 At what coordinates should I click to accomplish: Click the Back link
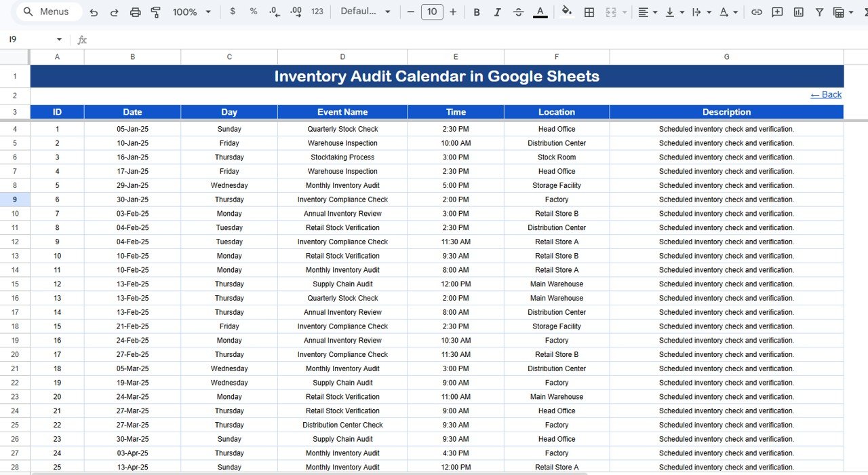825,95
